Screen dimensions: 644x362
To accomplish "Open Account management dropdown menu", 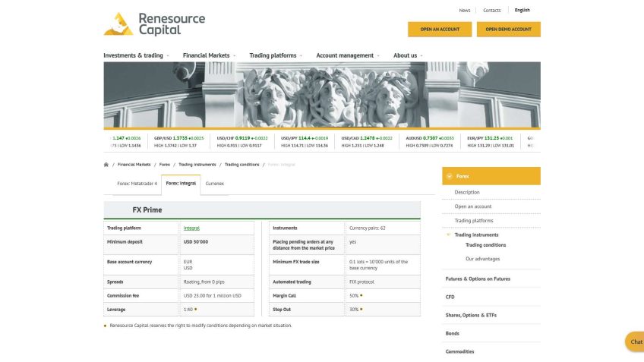I will coord(347,55).
